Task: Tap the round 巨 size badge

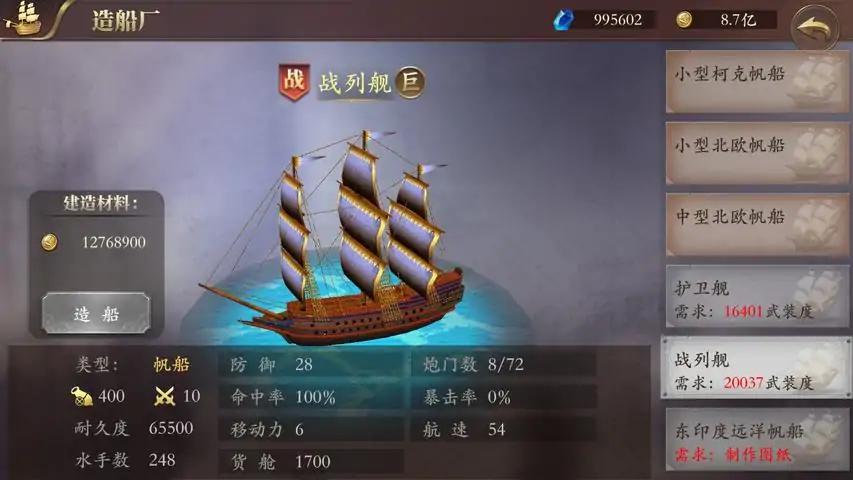Action: point(410,82)
